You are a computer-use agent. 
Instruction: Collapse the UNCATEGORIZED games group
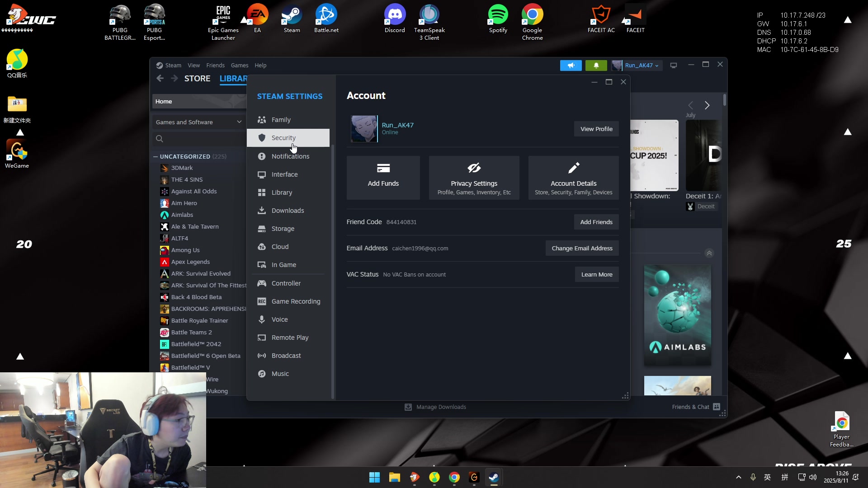[156, 157]
